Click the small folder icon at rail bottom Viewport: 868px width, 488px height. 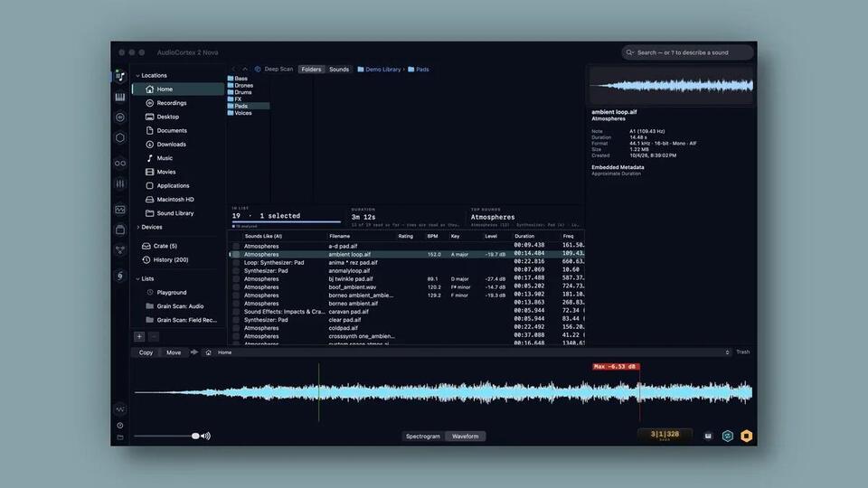[119, 437]
